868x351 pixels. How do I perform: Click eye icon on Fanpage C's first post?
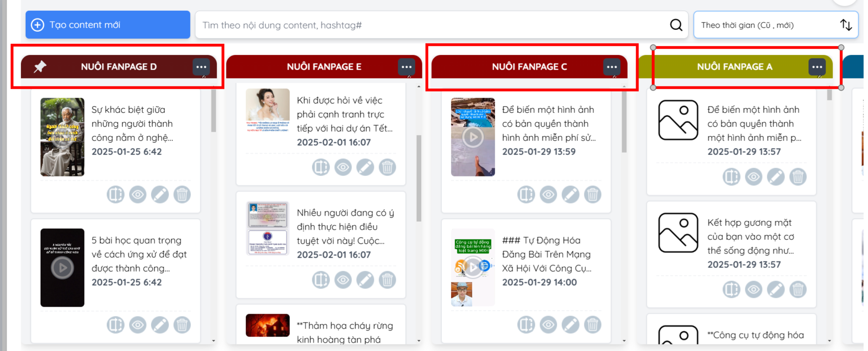click(x=548, y=194)
